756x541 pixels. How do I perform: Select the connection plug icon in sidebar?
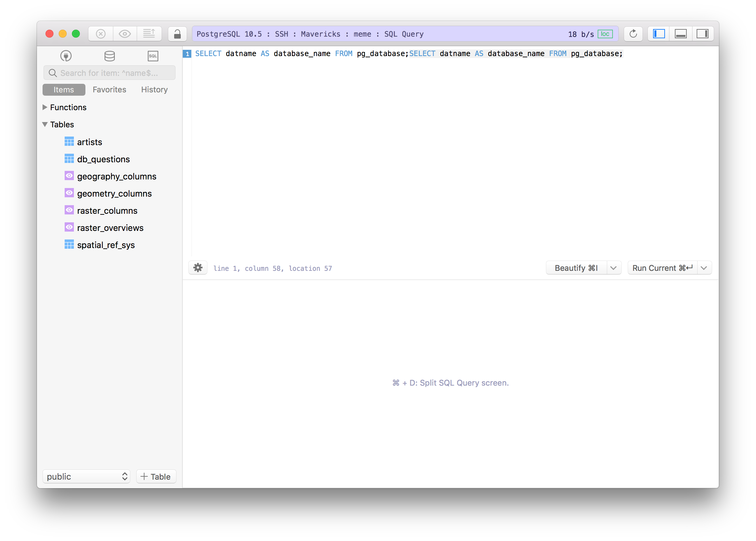click(x=66, y=56)
